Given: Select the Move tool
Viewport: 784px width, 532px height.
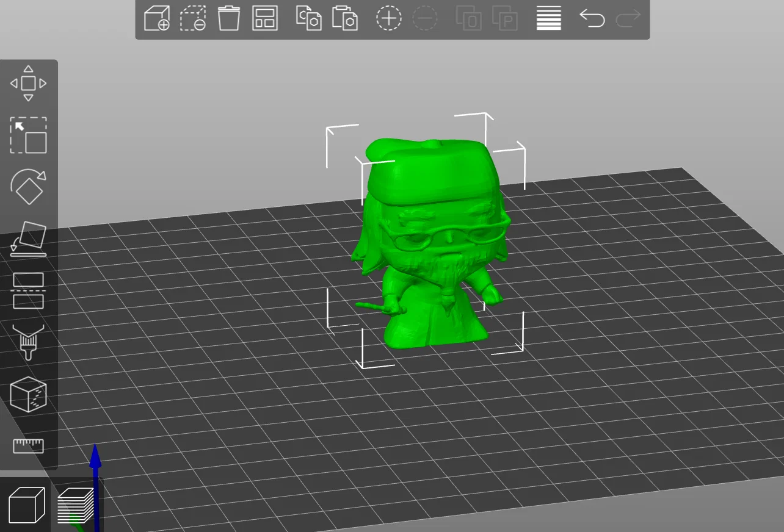Looking at the screenshot, I should click(x=29, y=84).
